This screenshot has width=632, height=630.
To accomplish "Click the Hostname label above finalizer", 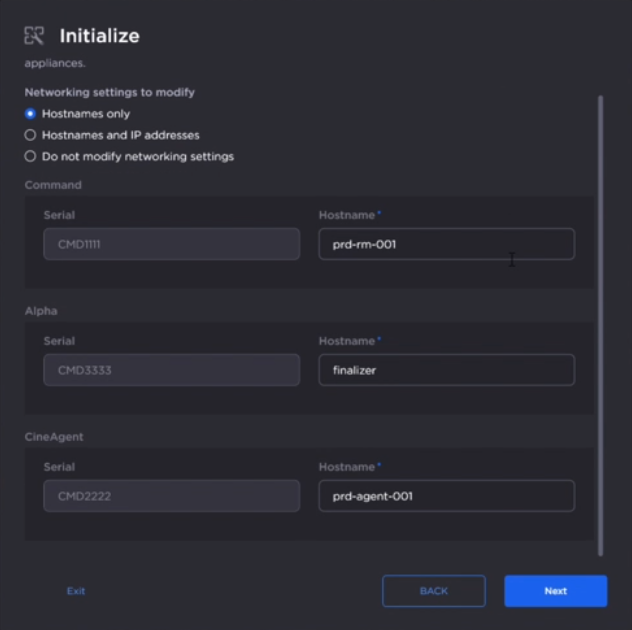I will click(x=347, y=341).
